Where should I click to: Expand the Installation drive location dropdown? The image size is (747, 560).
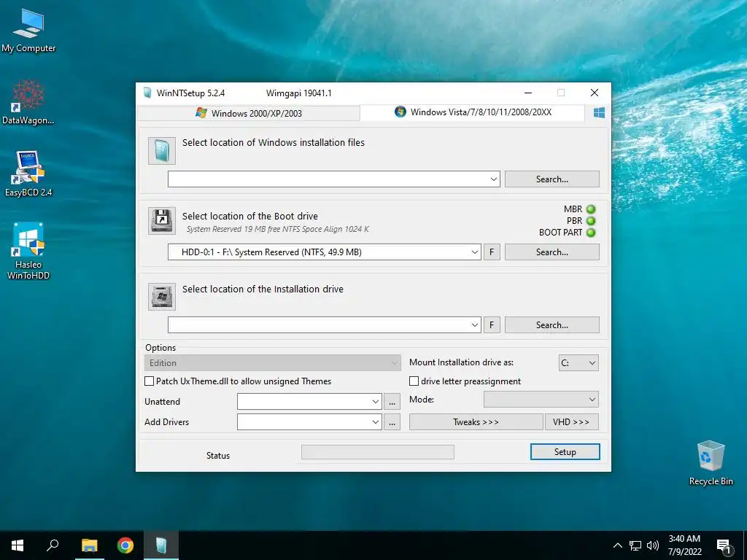[x=474, y=324]
